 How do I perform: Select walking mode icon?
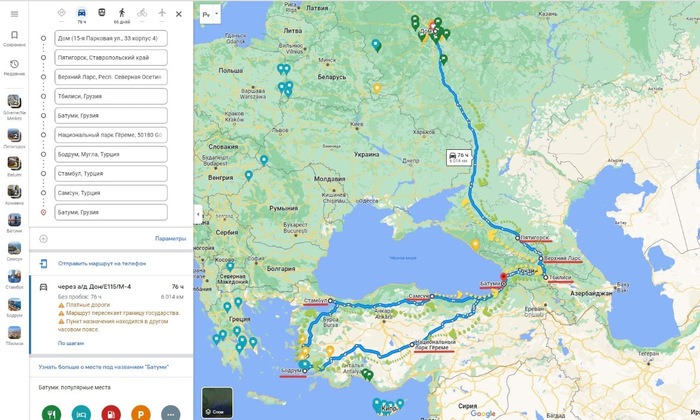[122, 12]
